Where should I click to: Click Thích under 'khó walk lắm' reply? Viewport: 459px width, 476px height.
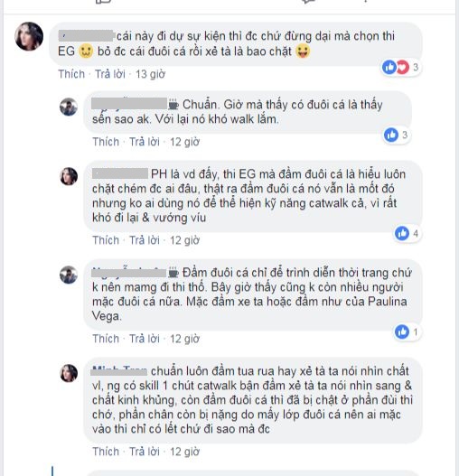pos(106,142)
